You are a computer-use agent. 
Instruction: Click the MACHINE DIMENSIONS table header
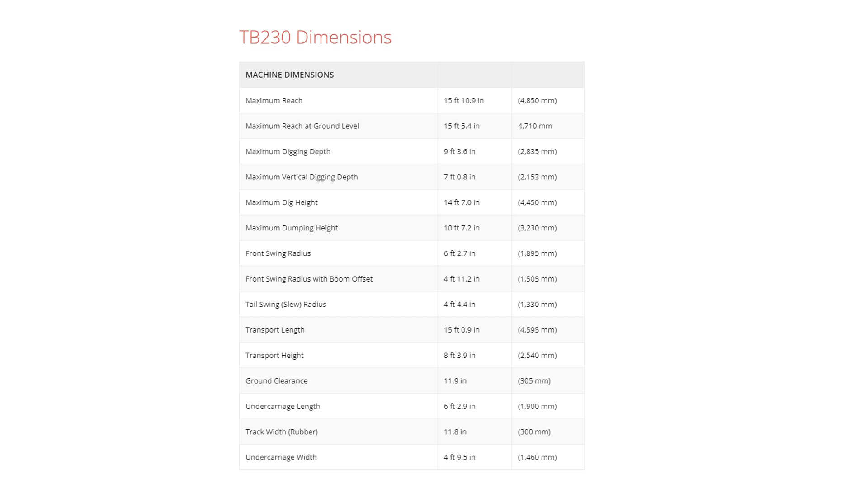point(289,75)
